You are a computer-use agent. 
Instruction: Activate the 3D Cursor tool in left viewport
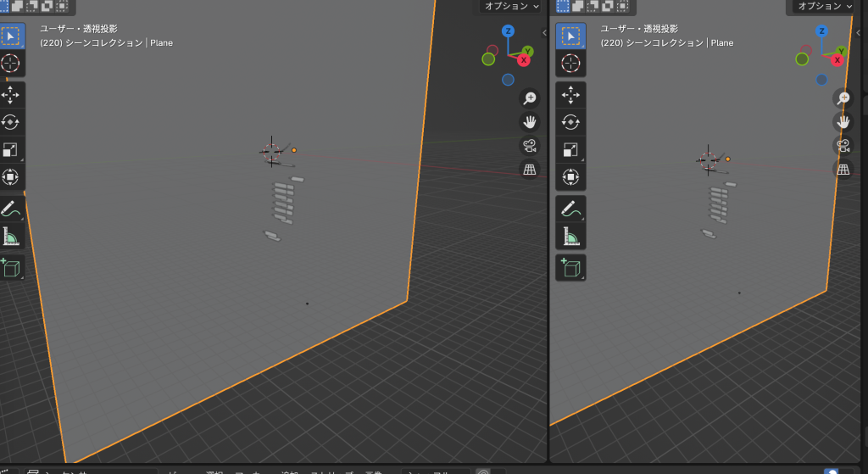pos(10,64)
